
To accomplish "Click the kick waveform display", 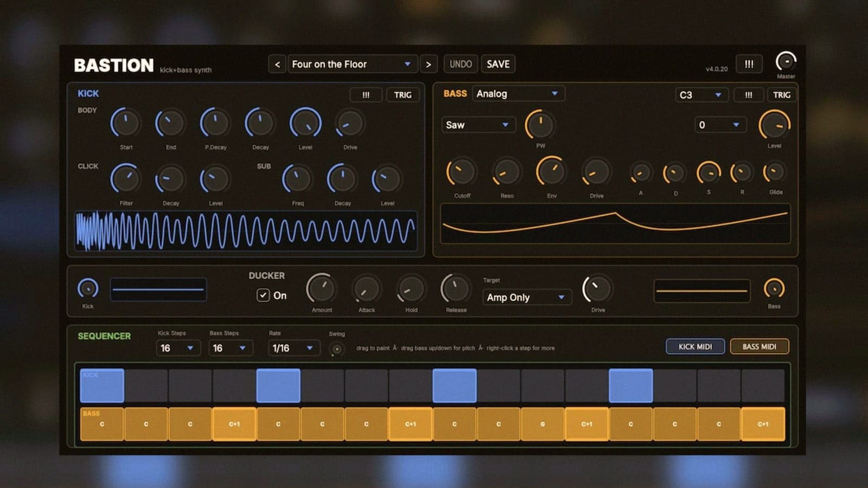I will coord(246,231).
